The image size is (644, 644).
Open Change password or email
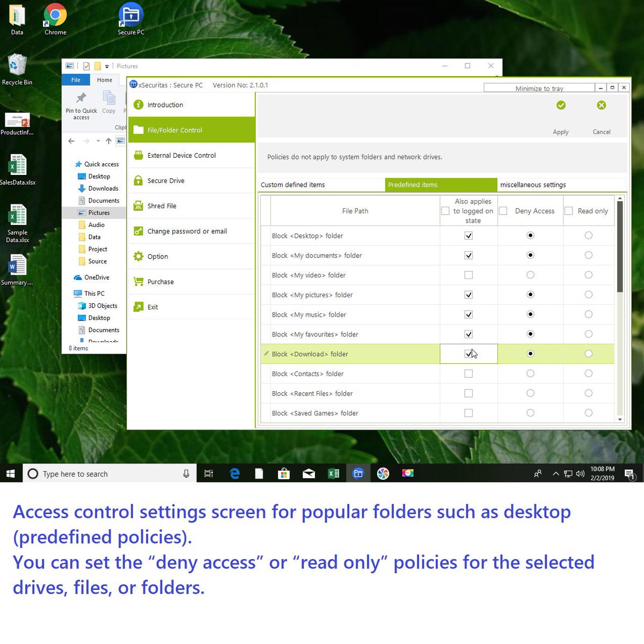187,231
